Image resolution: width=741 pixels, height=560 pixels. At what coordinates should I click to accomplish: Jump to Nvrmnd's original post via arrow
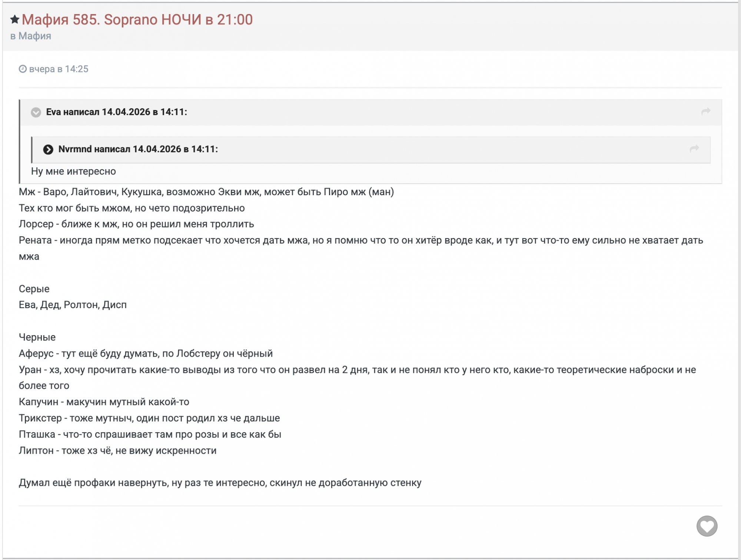tap(694, 149)
